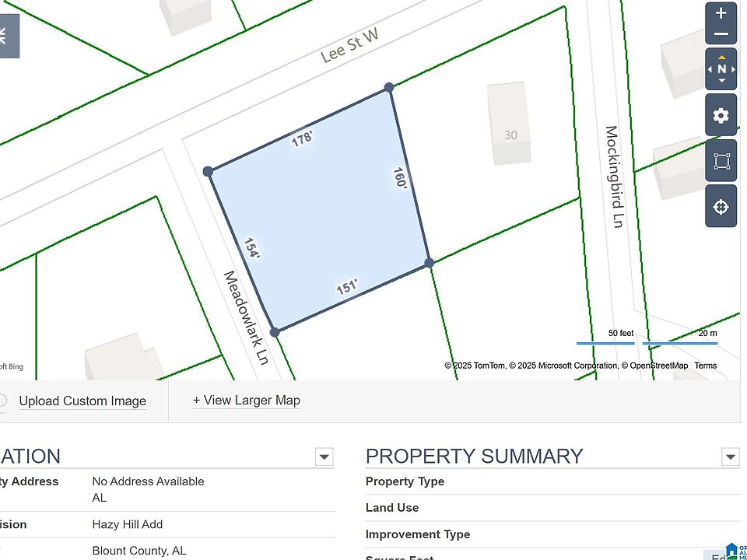
Task: Click the OpenStreetMap copyright attribution text
Action: [x=654, y=366]
